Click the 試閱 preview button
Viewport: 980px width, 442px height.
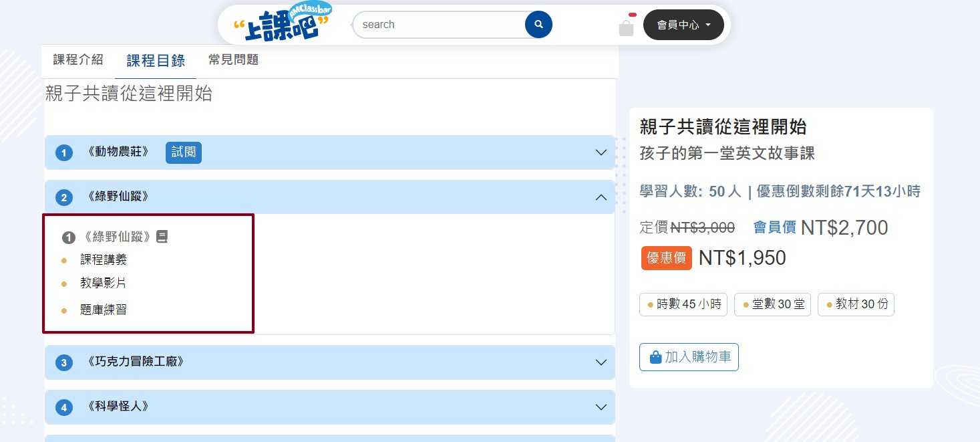click(x=184, y=152)
